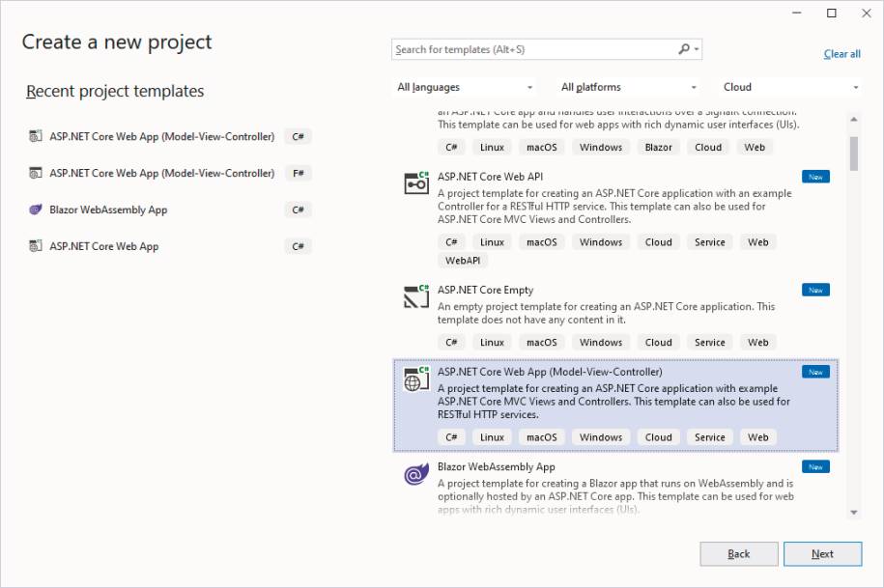Image resolution: width=884 pixels, height=588 pixels.
Task: Click the template list scrollbar thumb
Action: [x=853, y=154]
